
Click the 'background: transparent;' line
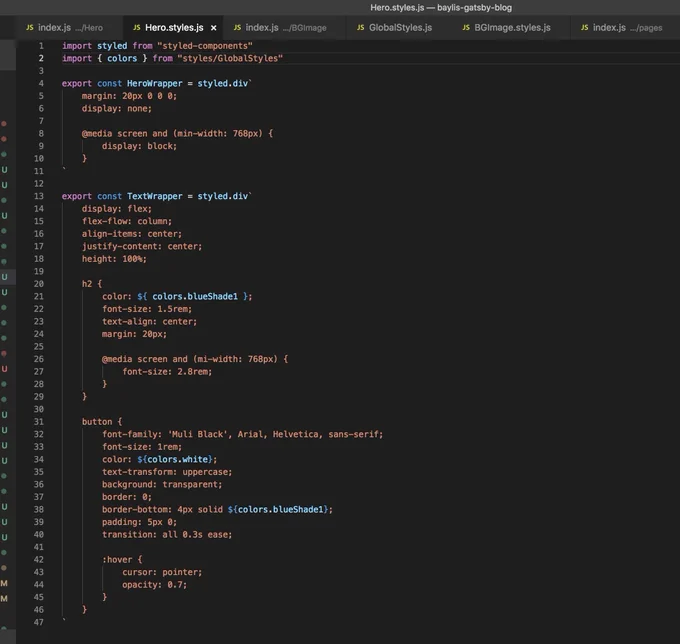[162, 485]
